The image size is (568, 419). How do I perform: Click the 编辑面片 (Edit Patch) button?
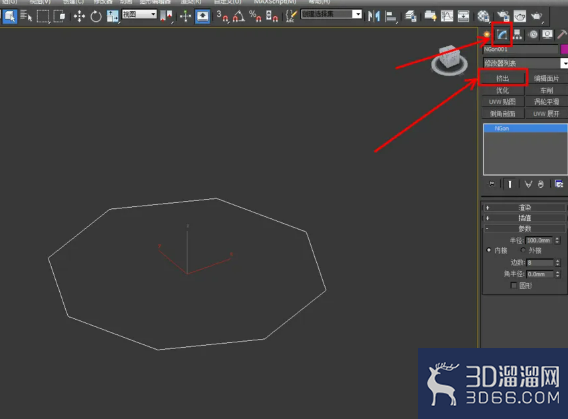point(546,78)
